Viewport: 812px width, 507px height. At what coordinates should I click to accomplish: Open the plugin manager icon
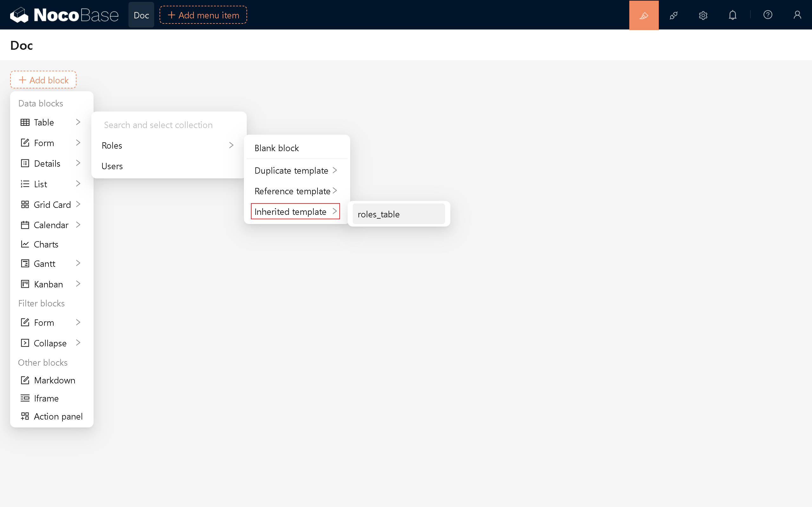click(673, 15)
